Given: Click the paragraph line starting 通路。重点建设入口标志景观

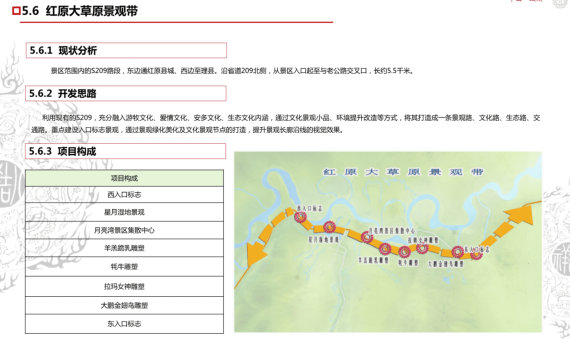Looking at the screenshot, I should 187,129.
